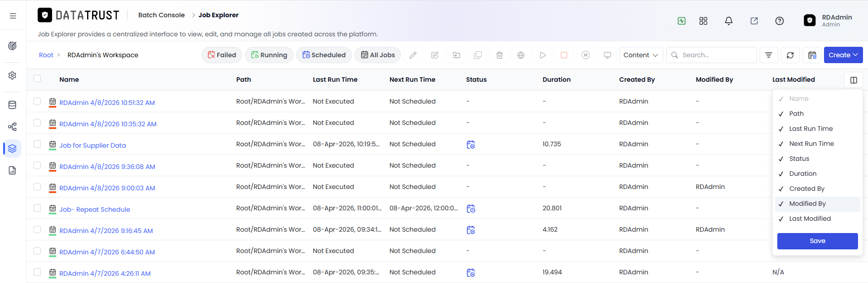868x283 pixels.
Task: Open the Job- Repeat Schedule job
Action: [95, 209]
